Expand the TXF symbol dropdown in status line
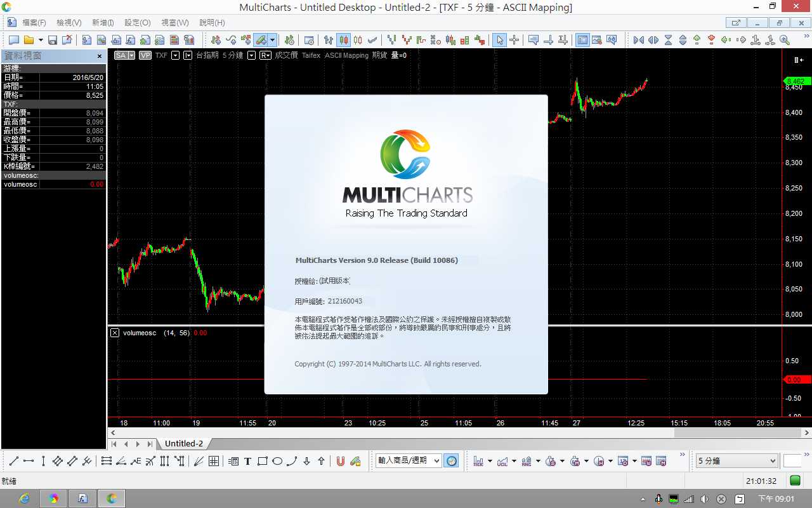 (x=176, y=55)
